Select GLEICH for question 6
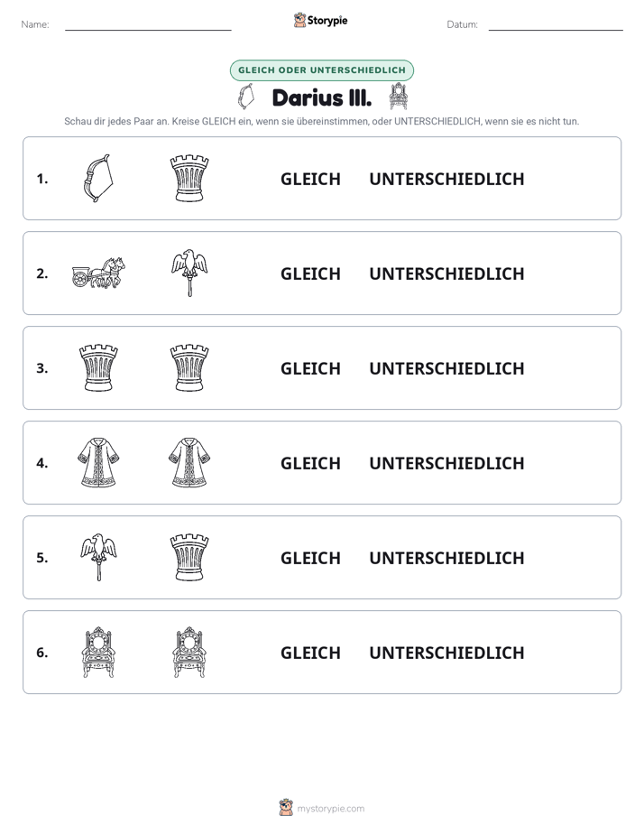 [x=310, y=653]
